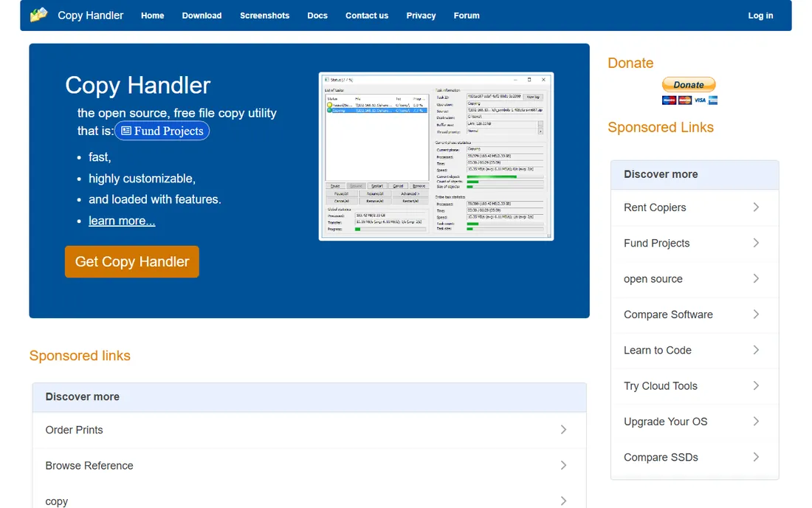The width and height of the screenshot is (812, 508).
Task: Open the Privacy page
Action: pos(421,16)
